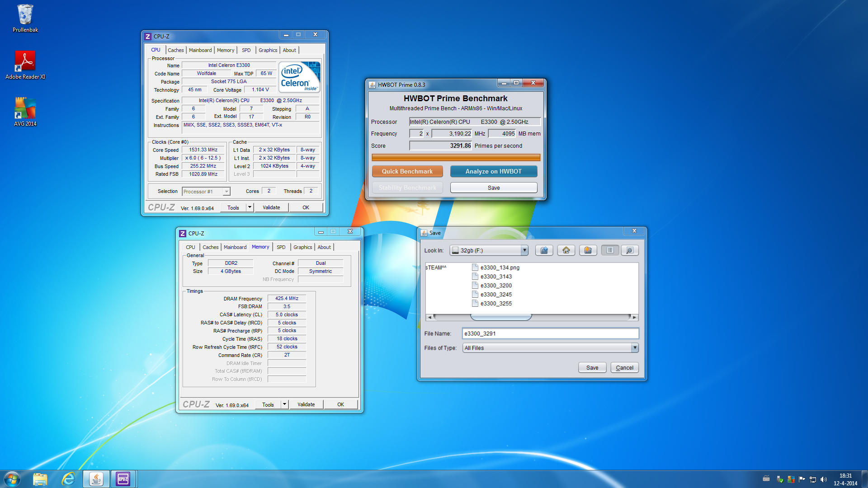
Task: Click the Intel Celeron inside logo
Action: 299,77
